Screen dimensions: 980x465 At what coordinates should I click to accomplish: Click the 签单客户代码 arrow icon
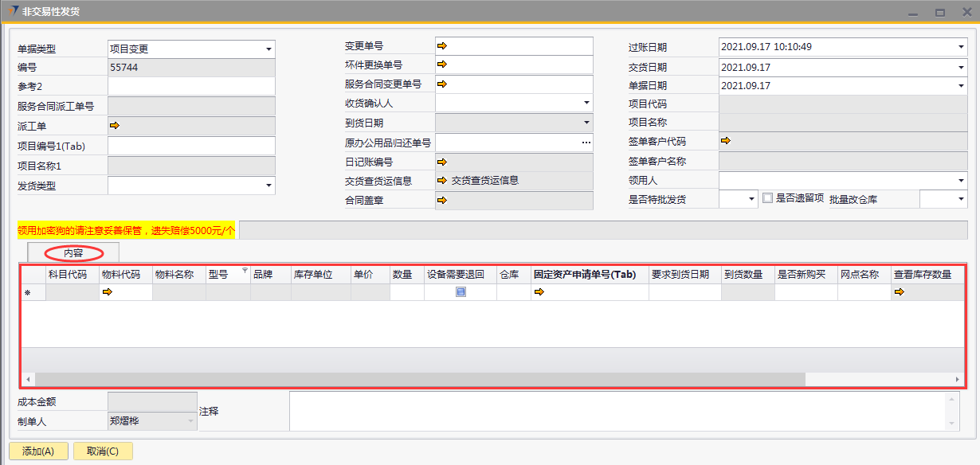(726, 141)
